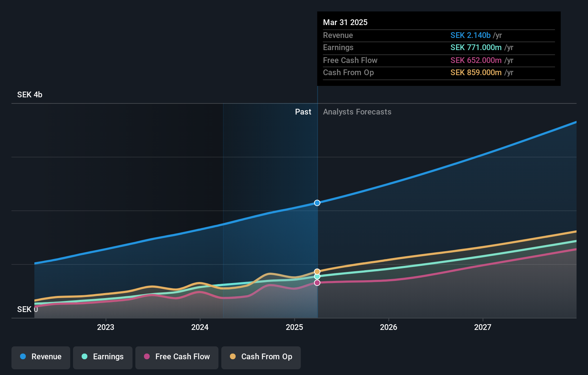Click the Free Cash Flow label in tooltip
Screen dimensions: 588x375
(x=350, y=60)
